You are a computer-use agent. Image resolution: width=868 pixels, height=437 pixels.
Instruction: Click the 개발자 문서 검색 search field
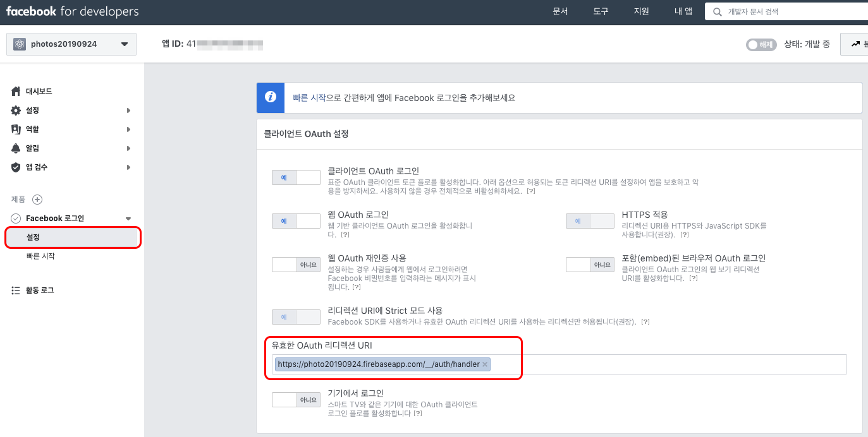point(786,11)
